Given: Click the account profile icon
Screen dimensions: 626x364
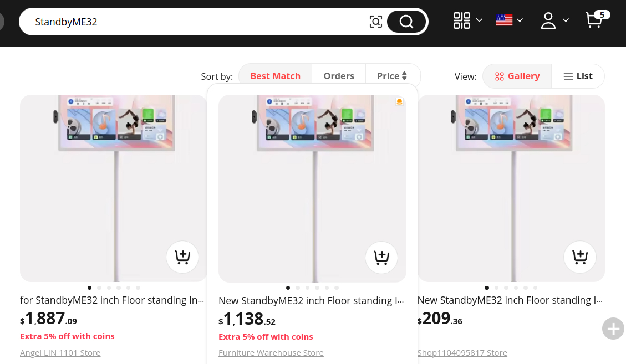Looking at the screenshot, I should (x=548, y=20).
